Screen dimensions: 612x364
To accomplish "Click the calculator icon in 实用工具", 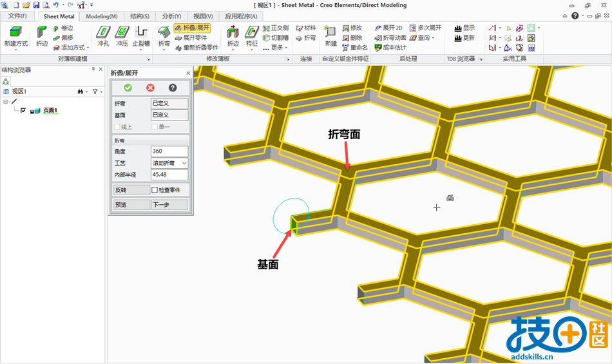I will coord(531,48).
